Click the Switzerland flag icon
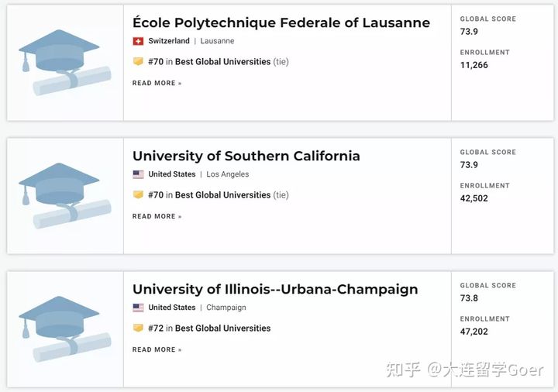 point(138,41)
